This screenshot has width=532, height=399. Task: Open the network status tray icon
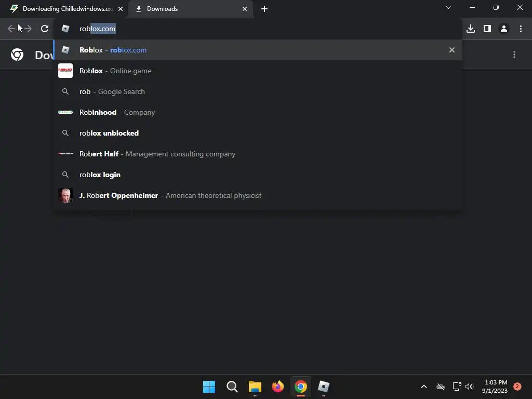457,387
